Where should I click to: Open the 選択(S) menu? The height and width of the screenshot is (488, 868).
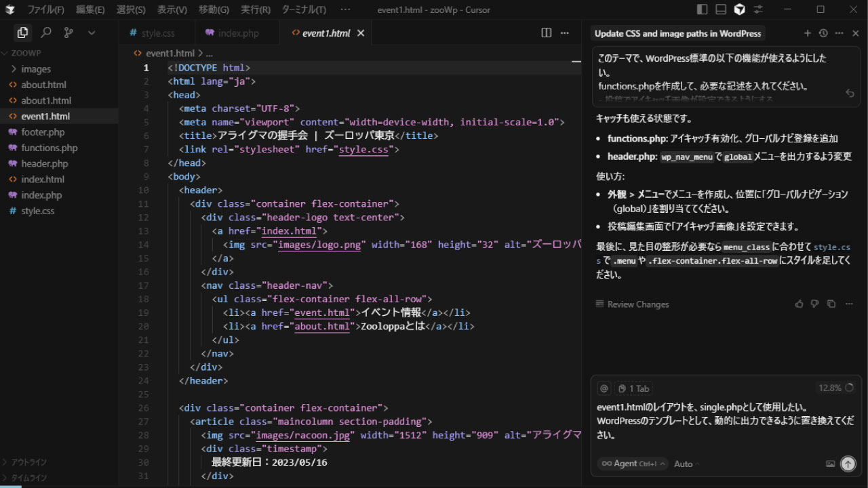tap(131, 9)
